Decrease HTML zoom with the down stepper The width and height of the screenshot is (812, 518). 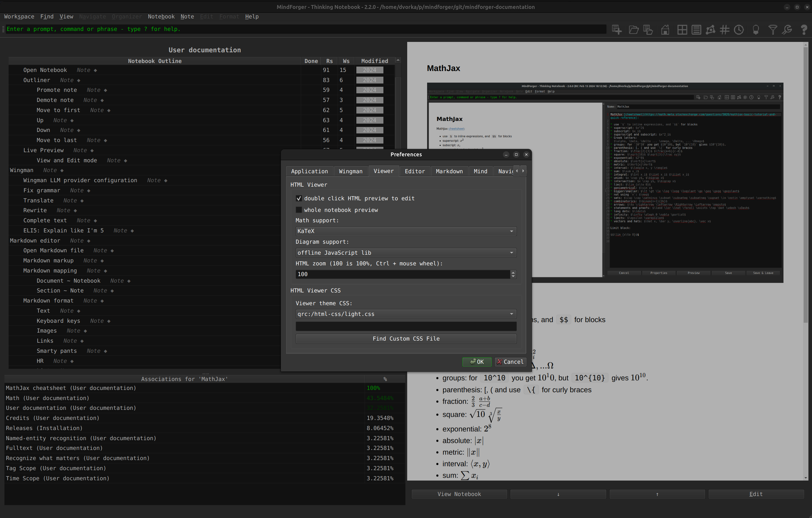pyautogui.click(x=513, y=276)
